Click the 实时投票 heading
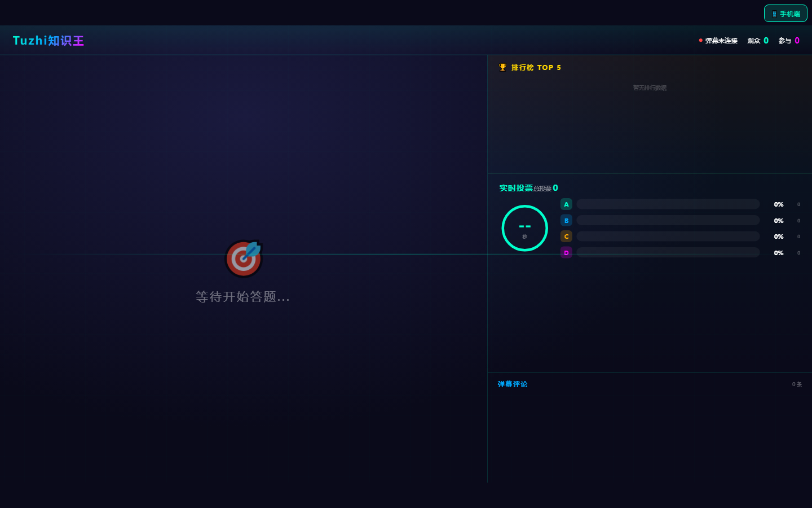 [516, 188]
